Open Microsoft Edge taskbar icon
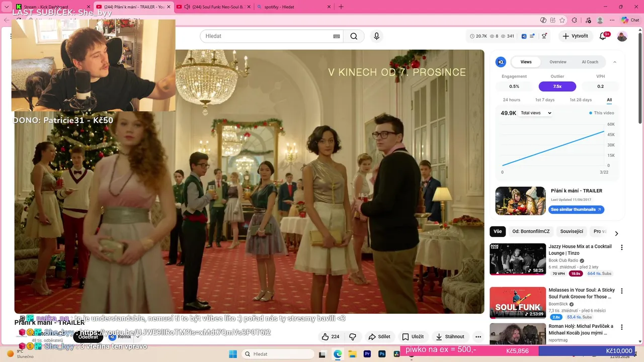Viewport: 644px width, 362px height. (x=338, y=354)
